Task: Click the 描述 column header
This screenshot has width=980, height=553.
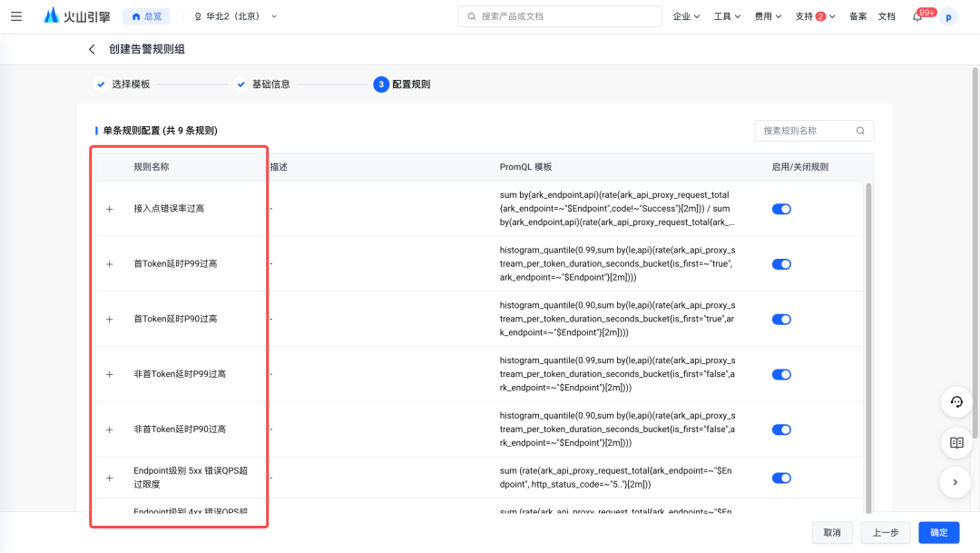Action: point(279,167)
